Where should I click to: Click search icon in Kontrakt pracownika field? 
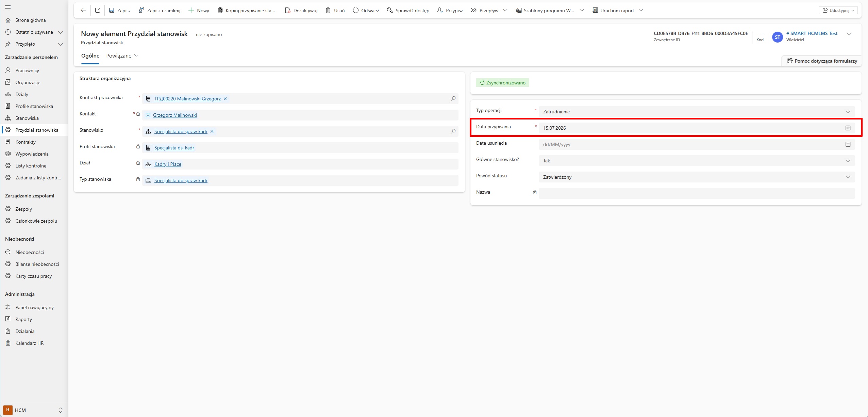click(x=453, y=99)
